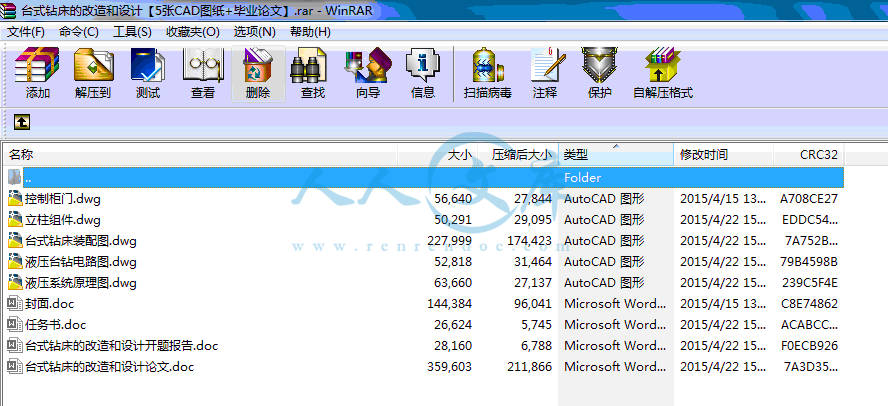Click the 自解压格式 (SFX) toolbar icon

pyautogui.click(x=663, y=65)
